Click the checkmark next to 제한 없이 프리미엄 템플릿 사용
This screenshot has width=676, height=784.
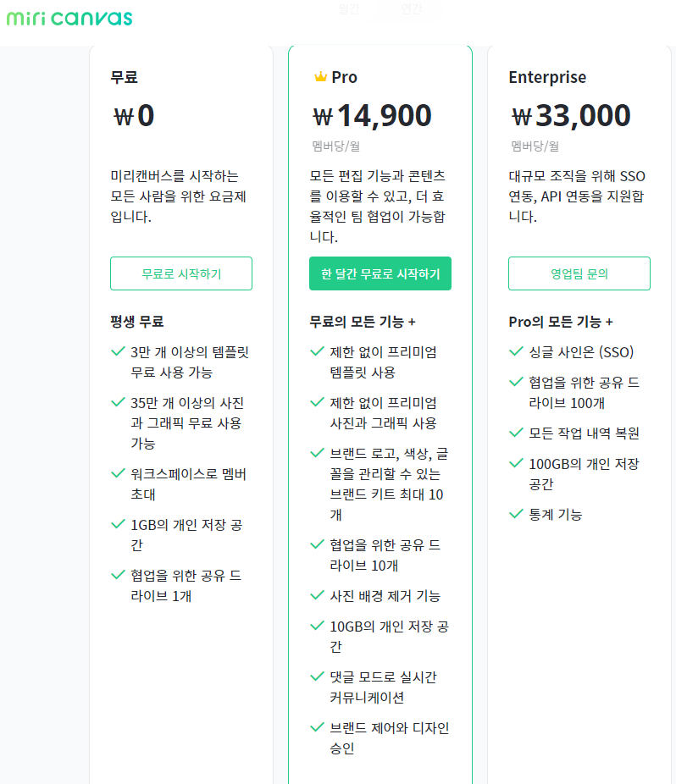[317, 351]
